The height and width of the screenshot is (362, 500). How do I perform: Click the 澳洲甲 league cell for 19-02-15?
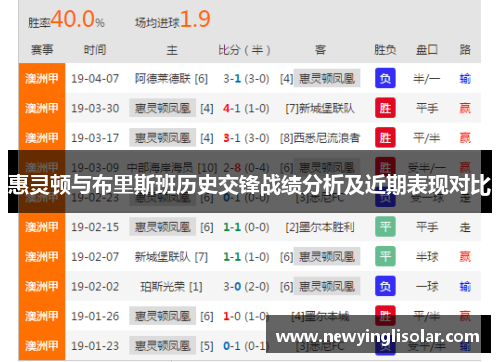(42, 227)
